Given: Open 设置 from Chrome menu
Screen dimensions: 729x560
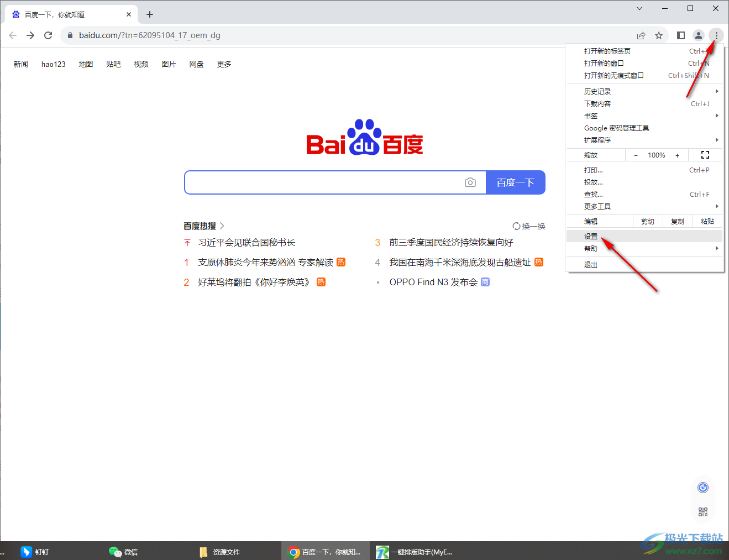Looking at the screenshot, I should 645,237.
